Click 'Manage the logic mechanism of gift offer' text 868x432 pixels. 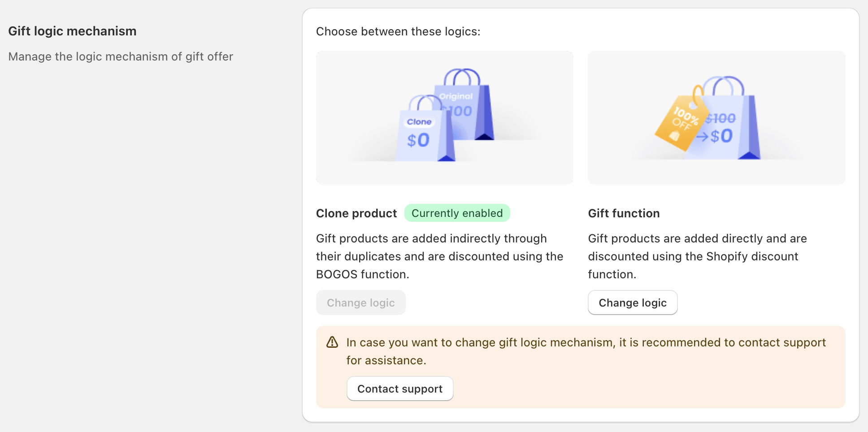[x=121, y=56]
